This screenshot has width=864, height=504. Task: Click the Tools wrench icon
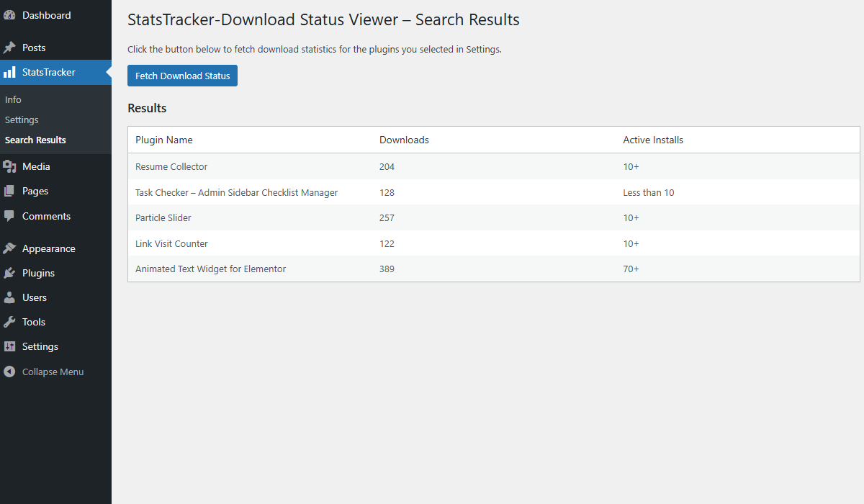(9, 322)
